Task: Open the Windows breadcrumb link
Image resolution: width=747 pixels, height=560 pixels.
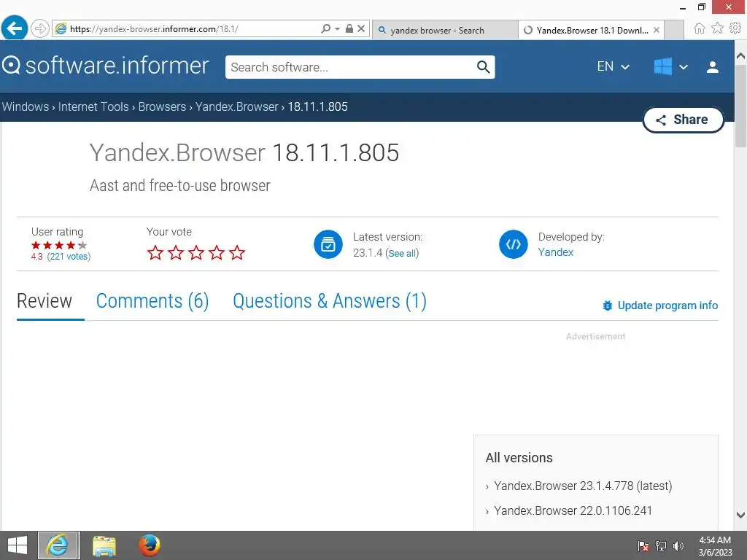Action: tap(26, 106)
